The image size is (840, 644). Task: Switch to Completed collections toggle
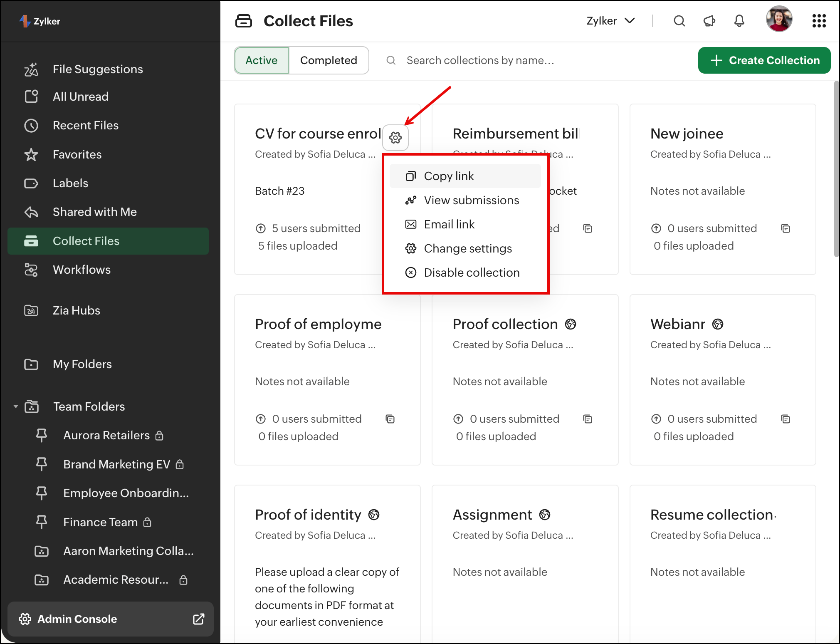[x=328, y=60]
